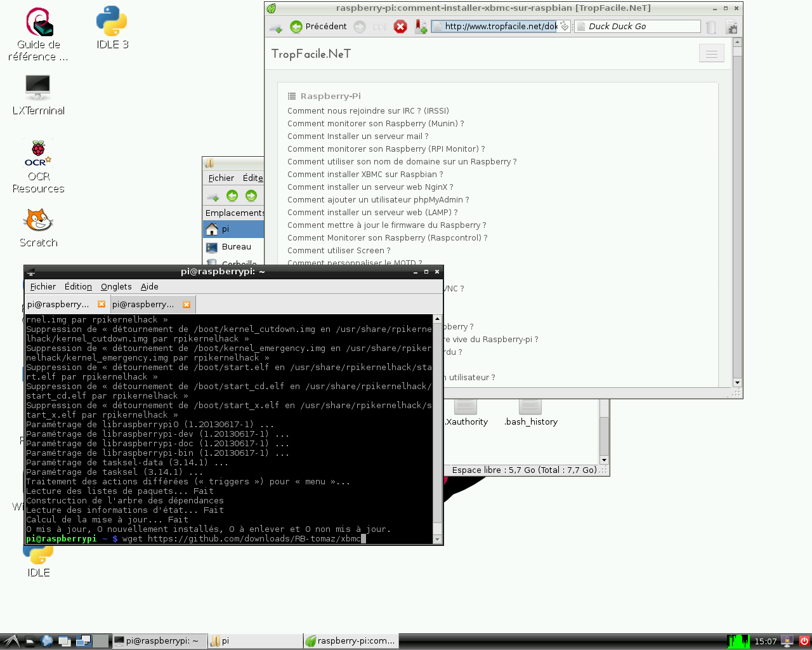This screenshot has height=650, width=812.
Task: Open the address bar feed dropdown icon
Action: coord(565,27)
